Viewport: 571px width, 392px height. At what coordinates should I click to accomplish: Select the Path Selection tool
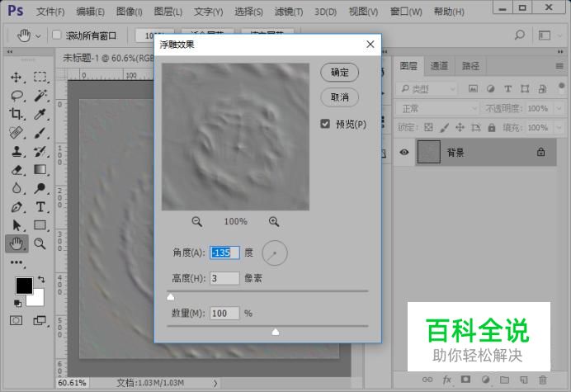[17, 225]
